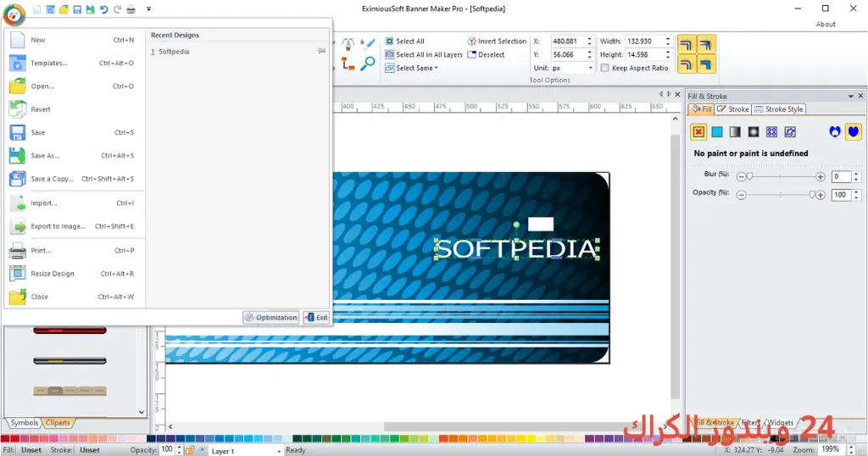Click the About link

tap(826, 25)
